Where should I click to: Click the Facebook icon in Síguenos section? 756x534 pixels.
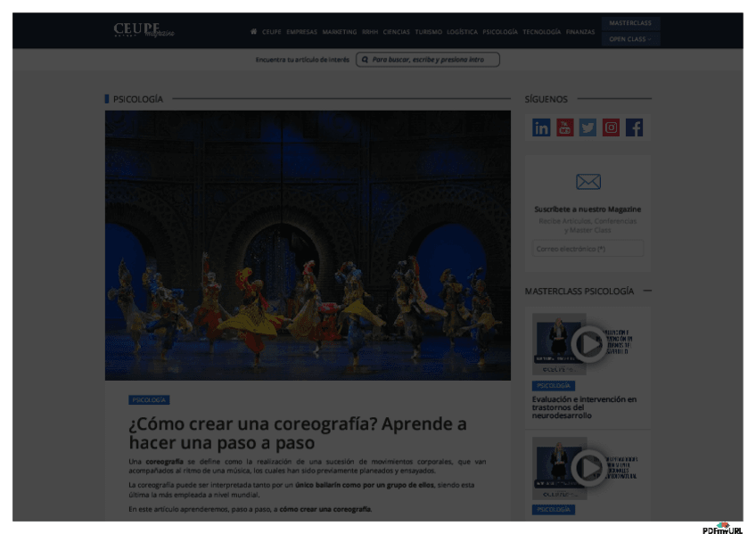634,127
